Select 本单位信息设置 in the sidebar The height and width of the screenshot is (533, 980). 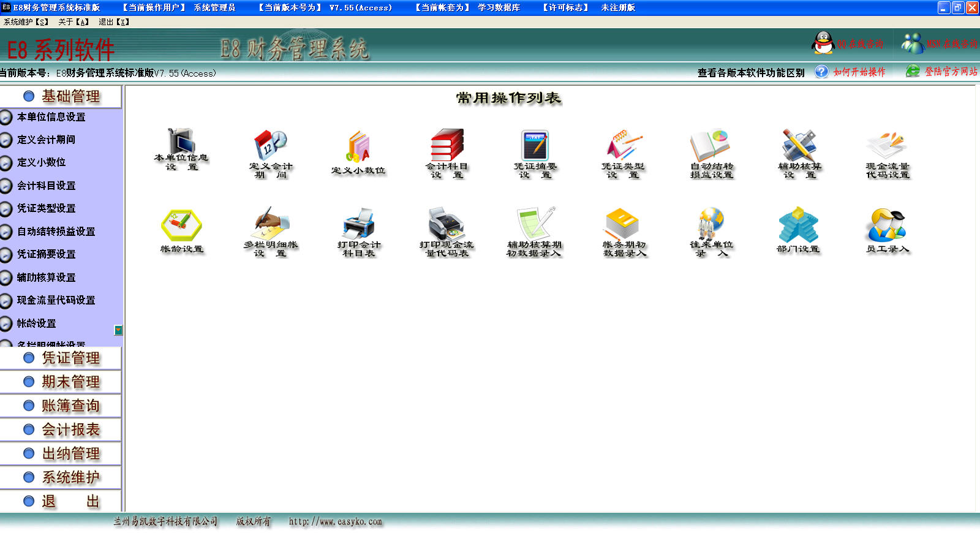pos(51,117)
